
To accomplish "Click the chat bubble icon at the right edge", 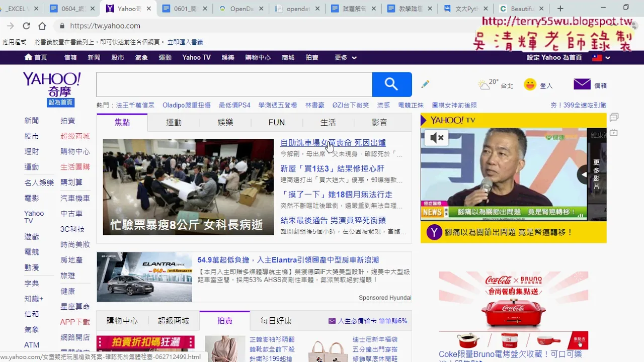I will (614, 118).
